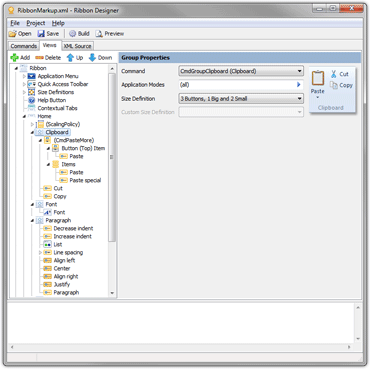Click the Application Menu node icon
This screenshot has height=369, width=370.
[32, 76]
